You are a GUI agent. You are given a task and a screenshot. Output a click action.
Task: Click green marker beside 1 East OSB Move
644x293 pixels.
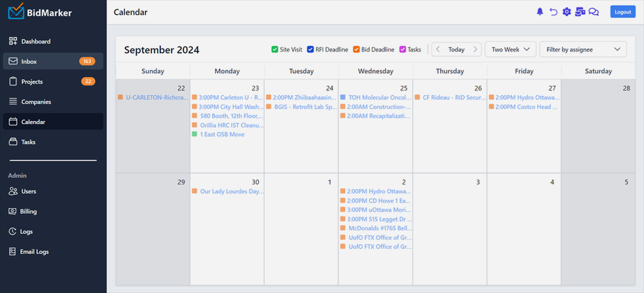[195, 135]
